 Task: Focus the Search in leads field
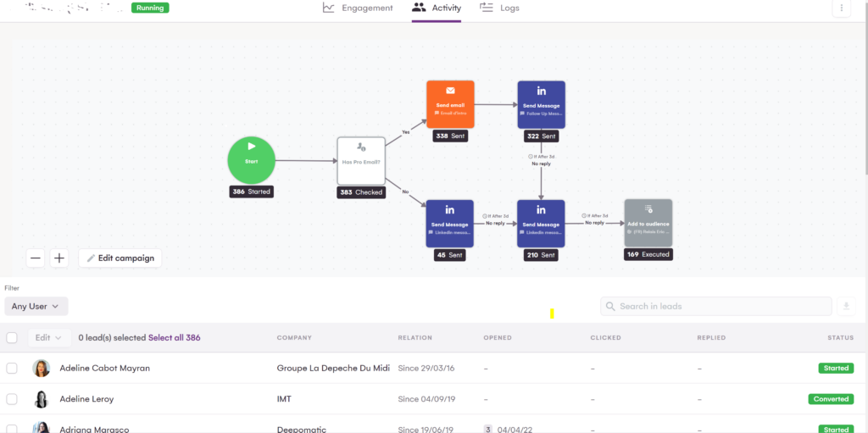(715, 306)
